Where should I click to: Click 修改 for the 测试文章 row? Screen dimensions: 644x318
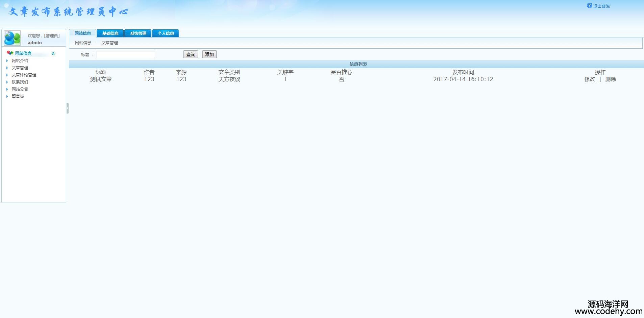[x=590, y=79]
